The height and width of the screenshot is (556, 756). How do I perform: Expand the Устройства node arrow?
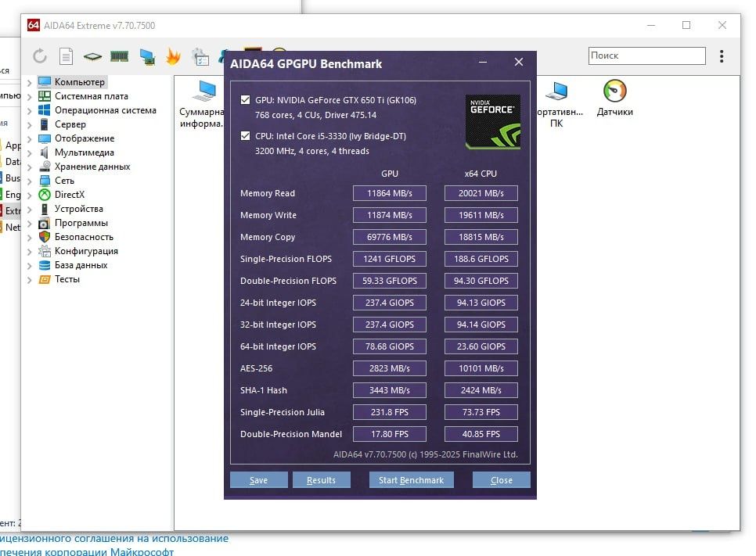[30, 210]
